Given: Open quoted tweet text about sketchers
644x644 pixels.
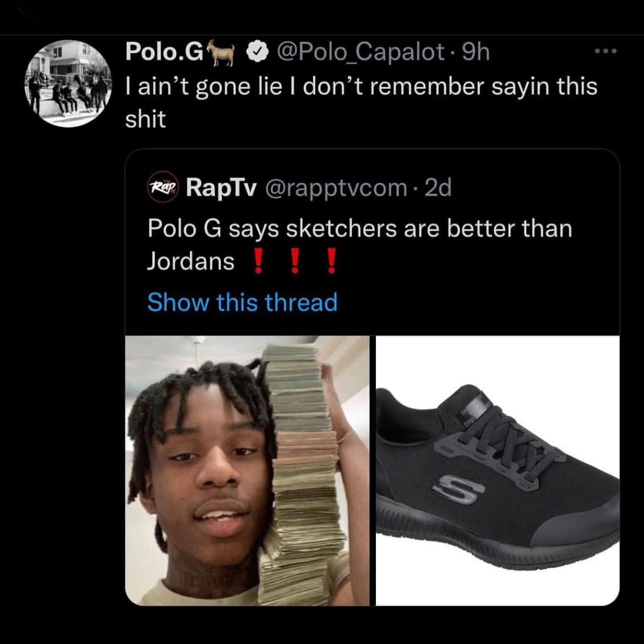Looking at the screenshot, I should tap(359, 245).
